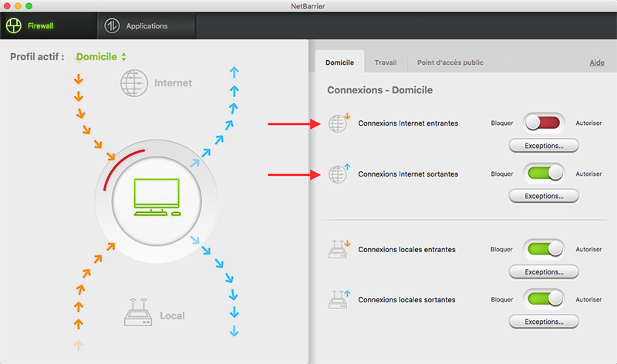Click the Connexions Internet entrantes label
The height and width of the screenshot is (364, 617).
(x=408, y=123)
